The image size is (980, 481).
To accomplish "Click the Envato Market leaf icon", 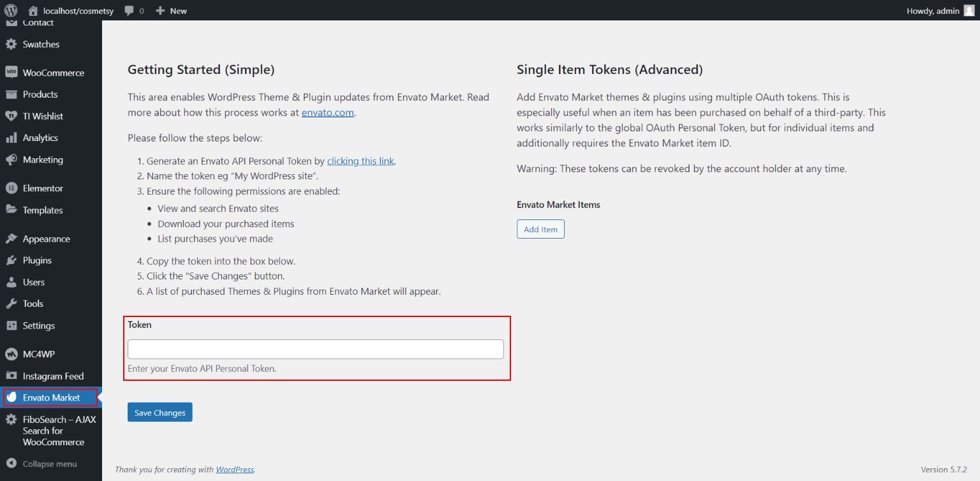I will tap(11, 397).
